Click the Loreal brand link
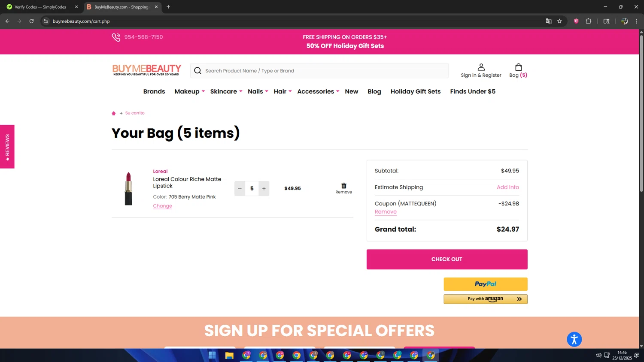The image size is (644, 362). pos(160,171)
